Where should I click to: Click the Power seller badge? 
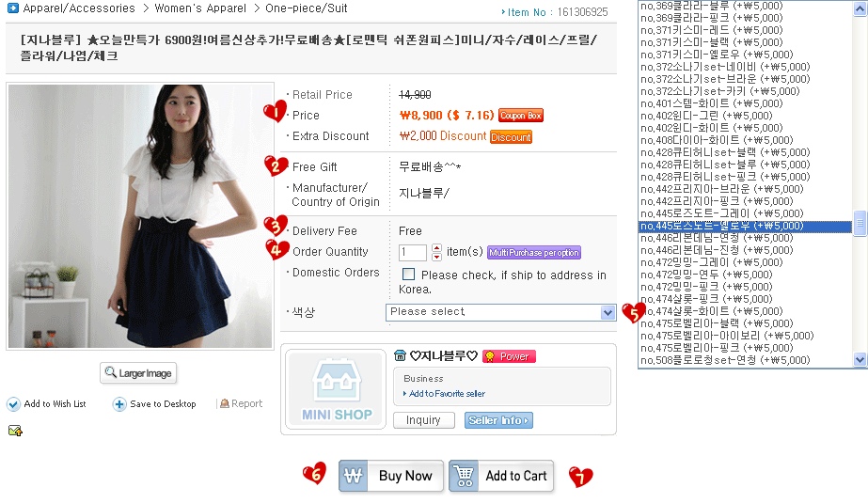click(509, 356)
